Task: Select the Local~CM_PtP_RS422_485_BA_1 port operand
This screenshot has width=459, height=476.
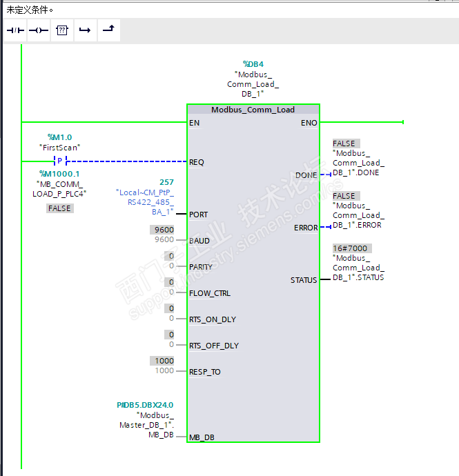Action: coord(145,202)
